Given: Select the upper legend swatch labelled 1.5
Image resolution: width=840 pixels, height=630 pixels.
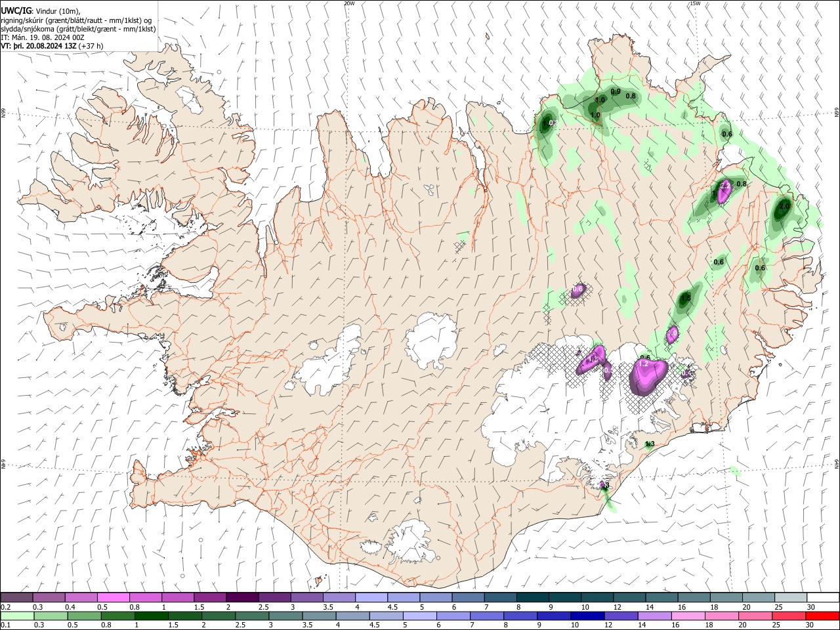Looking at the screenshot, I should (209, 597).
